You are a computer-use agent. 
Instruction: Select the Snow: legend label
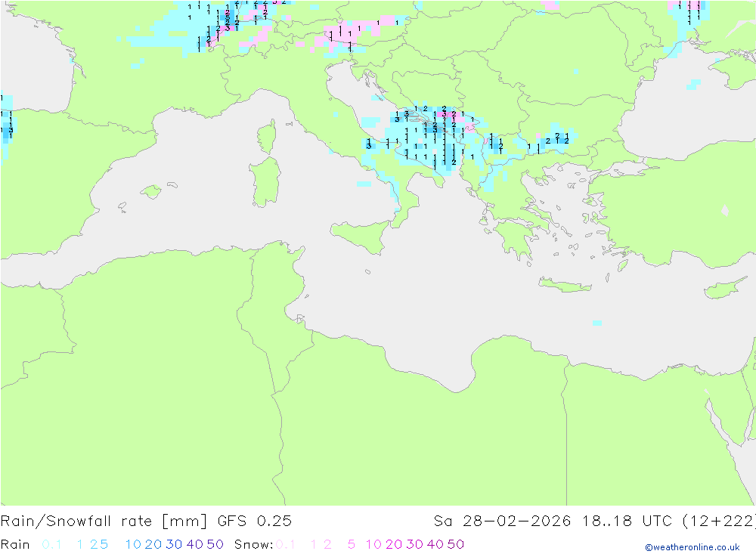coord(253,544)
